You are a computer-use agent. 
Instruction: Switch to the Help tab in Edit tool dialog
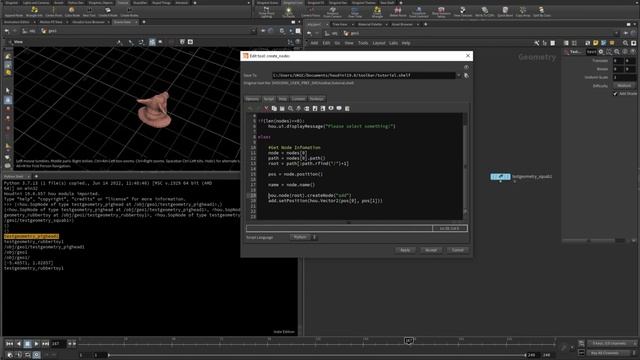(282, 99)
